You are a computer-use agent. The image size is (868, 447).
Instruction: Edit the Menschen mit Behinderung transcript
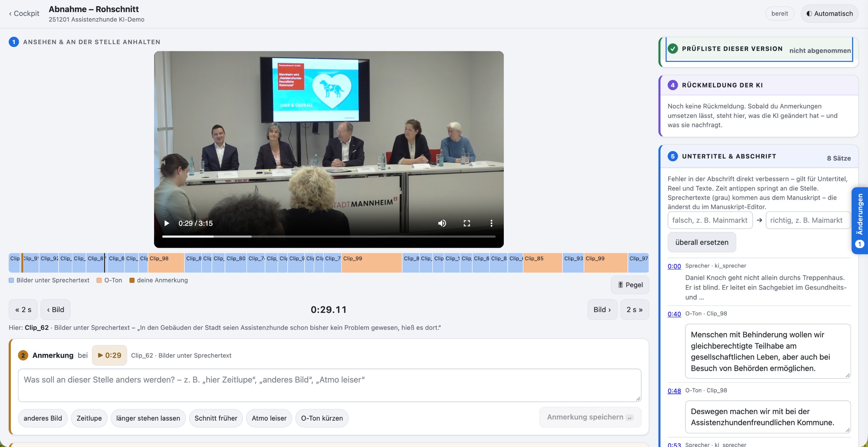768,351
